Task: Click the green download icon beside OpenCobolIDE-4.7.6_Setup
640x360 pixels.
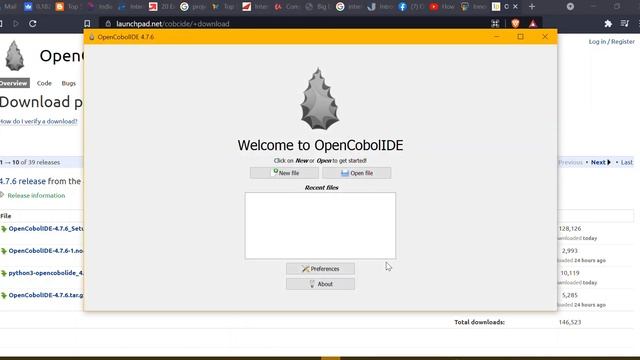Action: click(4, 229)
